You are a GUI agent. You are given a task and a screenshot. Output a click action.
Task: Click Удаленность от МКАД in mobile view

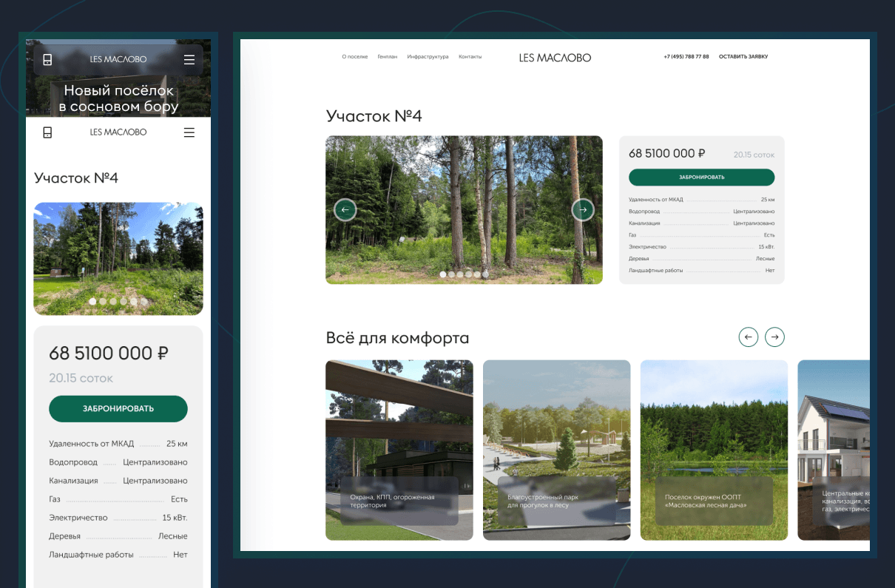click(x=92, y=444)
